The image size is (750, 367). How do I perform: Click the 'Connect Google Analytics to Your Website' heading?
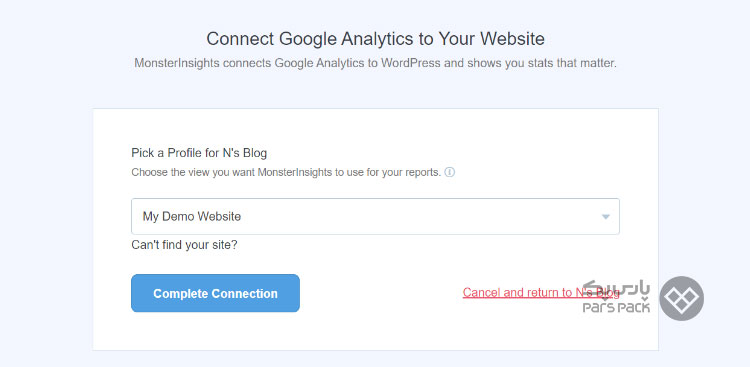pyautogui.click(x=375, y=39)
